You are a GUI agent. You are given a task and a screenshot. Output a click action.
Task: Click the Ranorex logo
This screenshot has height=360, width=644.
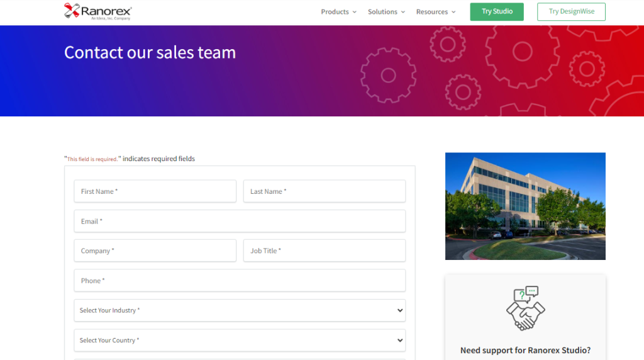coord(97,11)
